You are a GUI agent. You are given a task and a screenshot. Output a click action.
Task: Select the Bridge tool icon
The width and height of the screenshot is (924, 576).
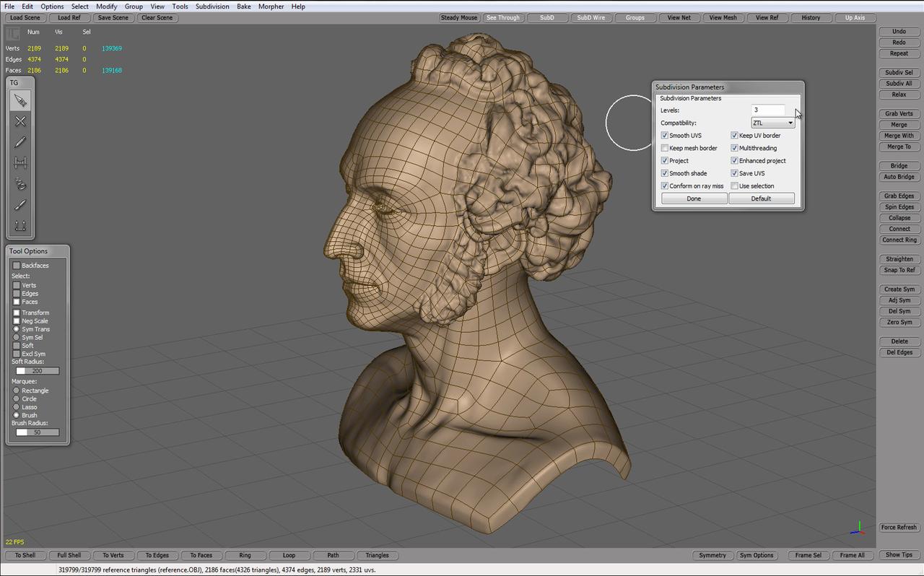pyautogui.click(x=20, y=163)
